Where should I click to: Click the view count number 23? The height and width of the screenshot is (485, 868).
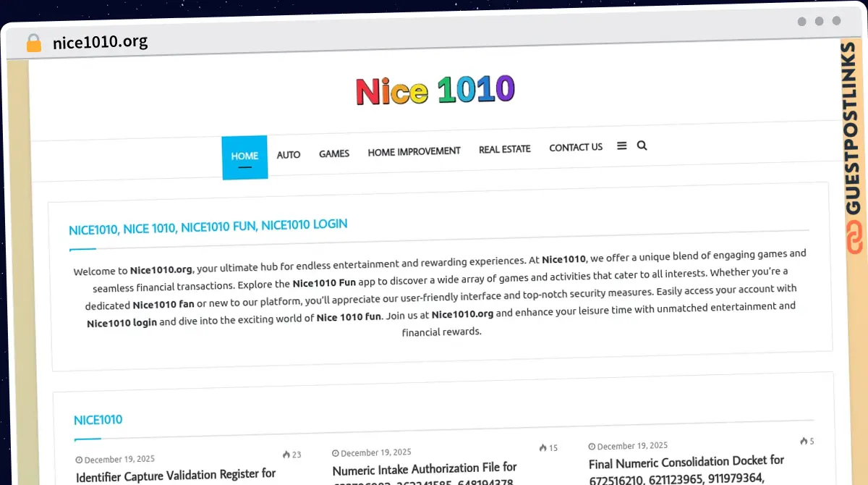pyautogui.click(x=297, y=455)
